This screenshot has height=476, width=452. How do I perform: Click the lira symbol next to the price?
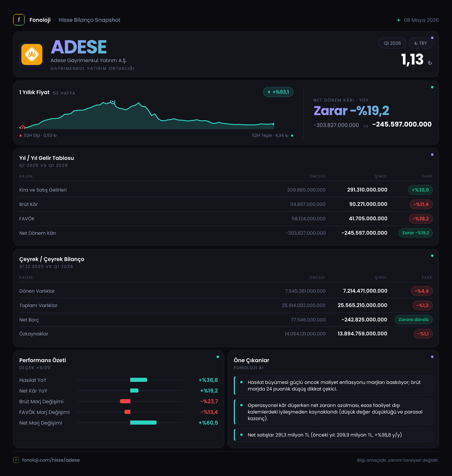(430, 63)
